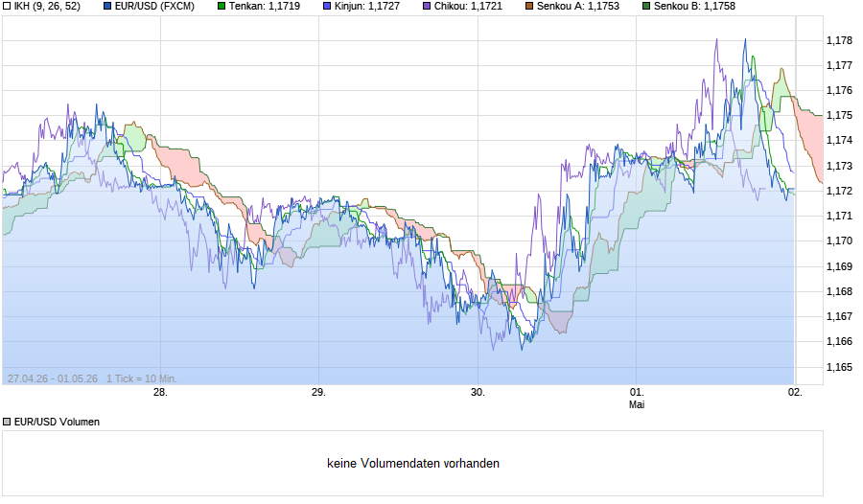Select the IKH (9, 26, 52) label
This screenshot has height=504, width=863.
47,6
